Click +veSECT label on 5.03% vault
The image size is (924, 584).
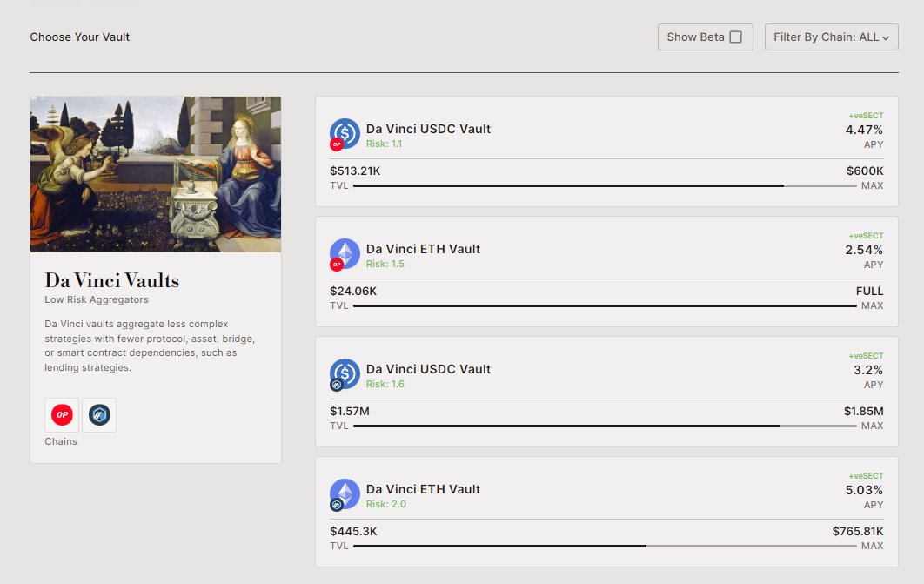(x=866, y=476)
